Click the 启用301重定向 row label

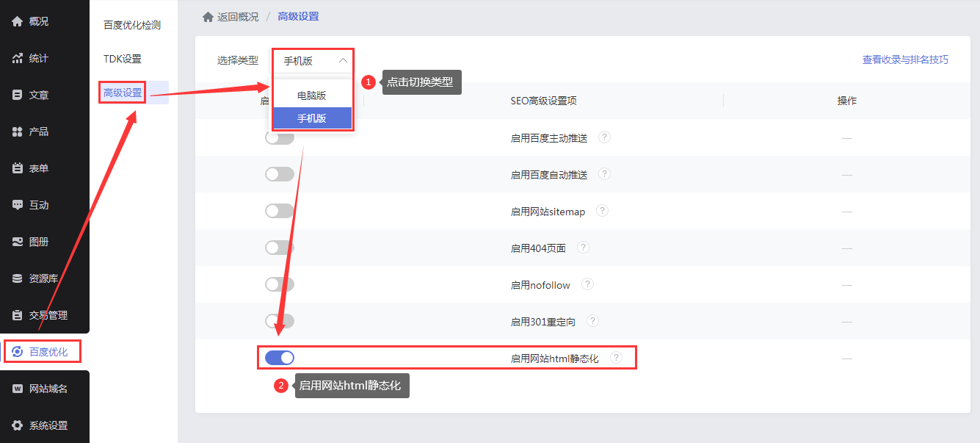(x=543, y=321)
